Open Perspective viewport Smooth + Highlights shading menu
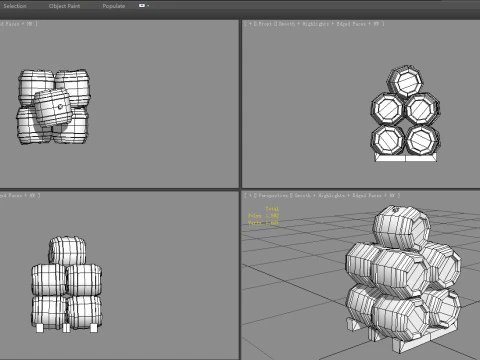Image resolution: width=480 pixels, height=360 pixels. pos(320,195)
